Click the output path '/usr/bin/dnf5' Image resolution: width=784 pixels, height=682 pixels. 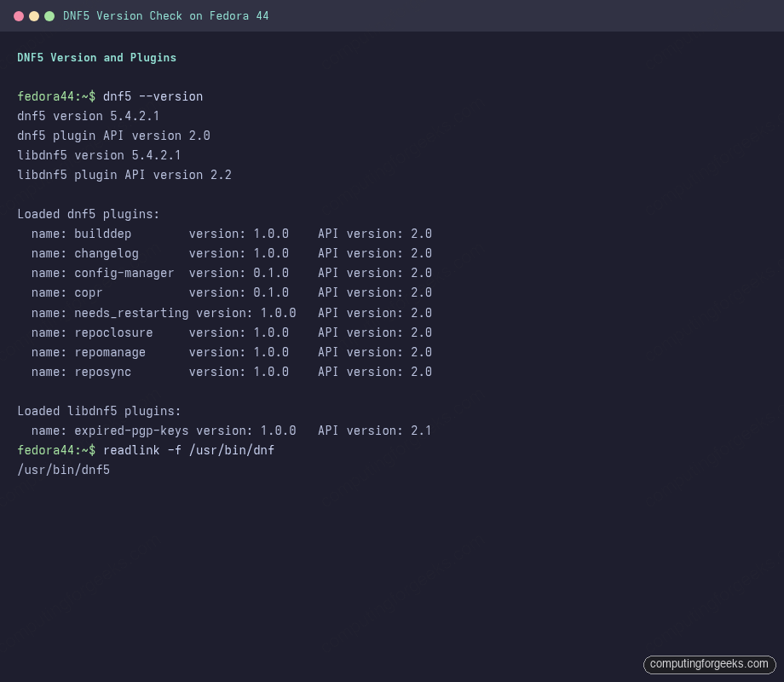point(64,470)
